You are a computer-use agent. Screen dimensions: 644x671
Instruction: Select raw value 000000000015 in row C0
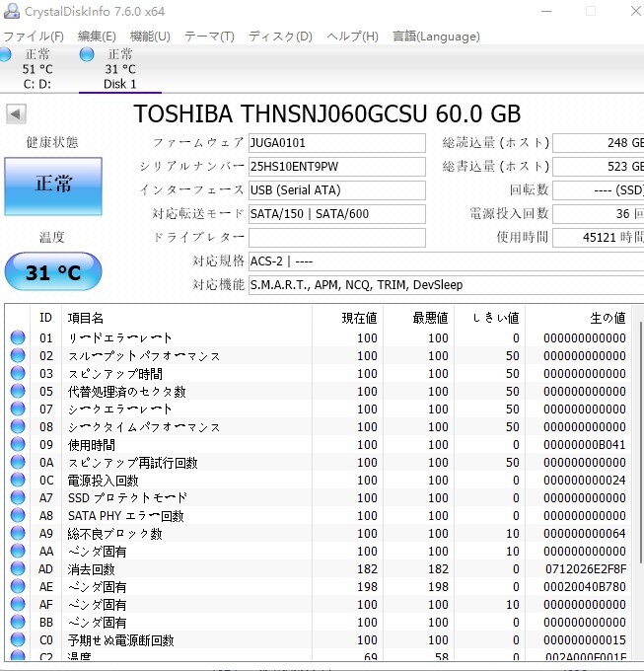(x=585, y=640)
